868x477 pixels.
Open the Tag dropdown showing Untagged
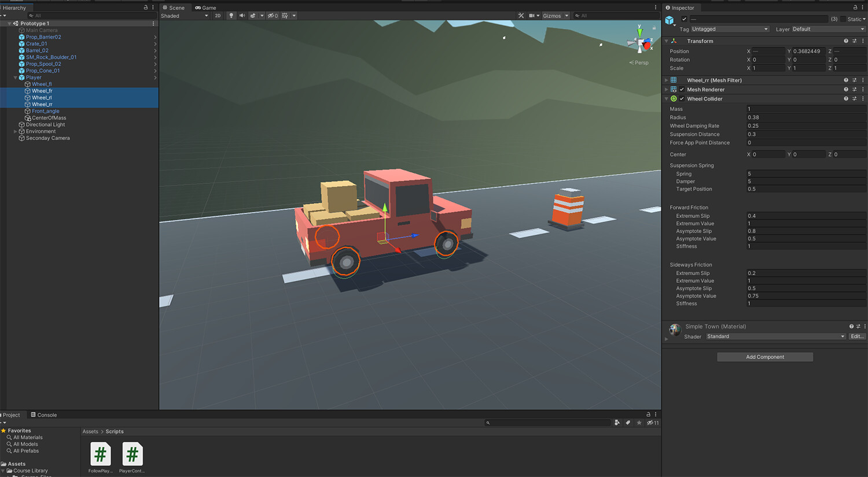pos(729,29)
